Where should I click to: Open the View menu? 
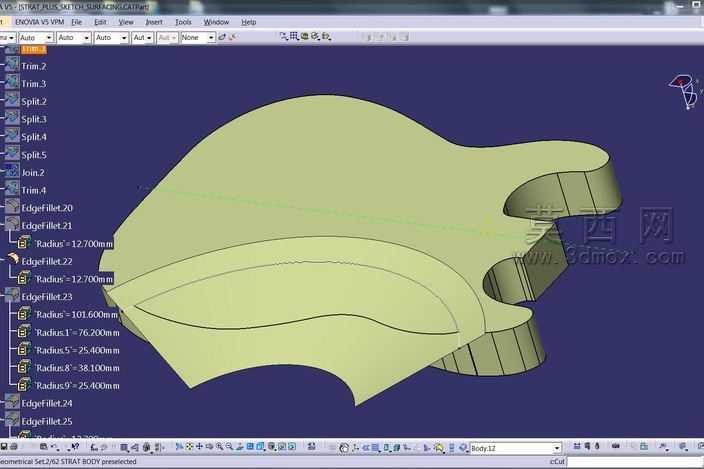click(126, 22)
